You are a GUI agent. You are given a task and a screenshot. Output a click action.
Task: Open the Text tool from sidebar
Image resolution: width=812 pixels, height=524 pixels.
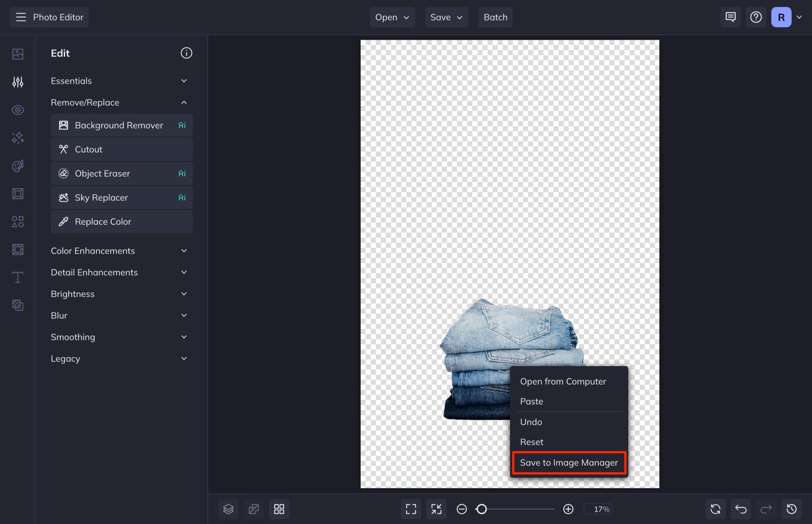point(17,277)
